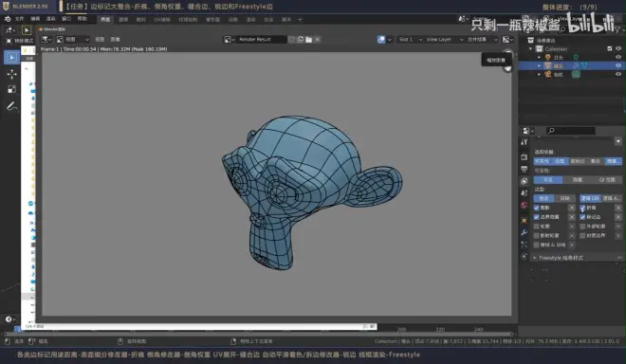The width and height of the screenshot is (626, 364).
Task: Choose the 排除 exclusive edge type button
Action: point(564,198)
